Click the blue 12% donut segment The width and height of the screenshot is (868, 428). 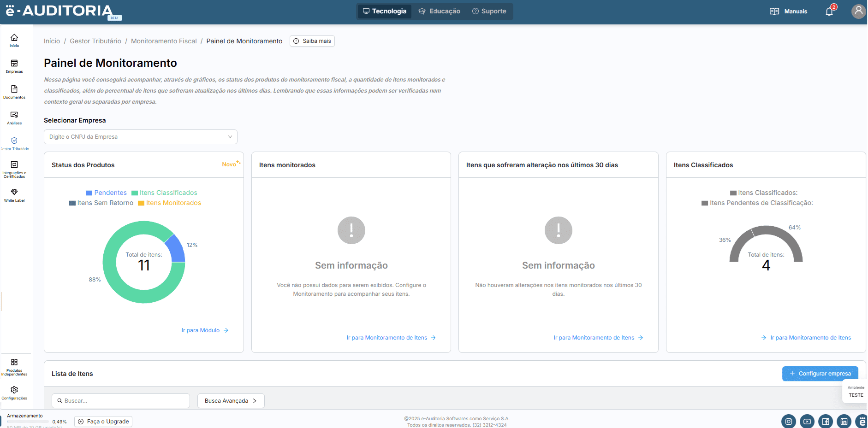point(177,249)
